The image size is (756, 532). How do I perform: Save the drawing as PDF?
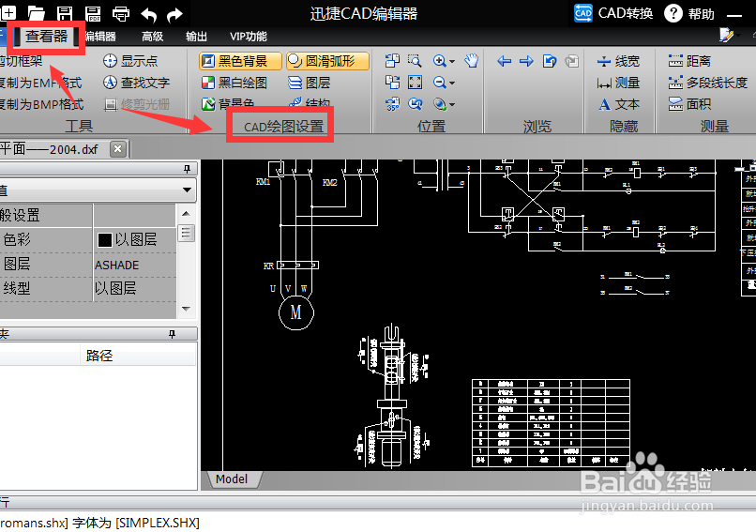(x=93, y=14)
